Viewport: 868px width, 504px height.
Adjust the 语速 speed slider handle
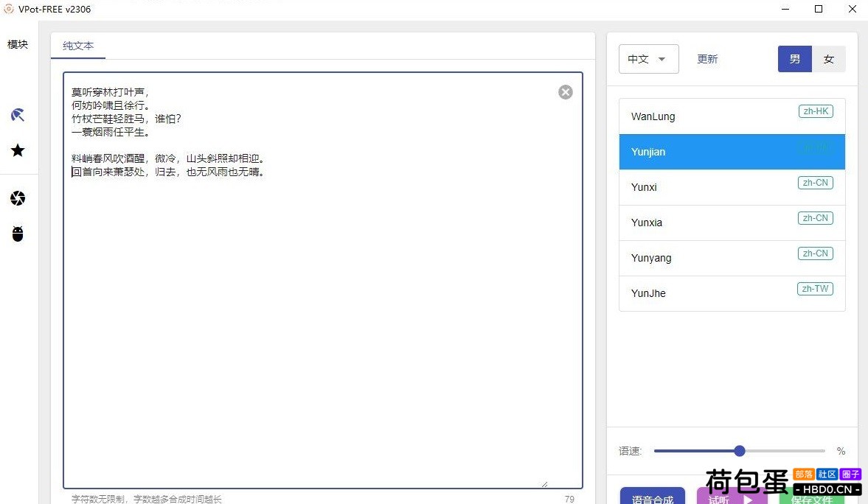(x=740, y=451)
